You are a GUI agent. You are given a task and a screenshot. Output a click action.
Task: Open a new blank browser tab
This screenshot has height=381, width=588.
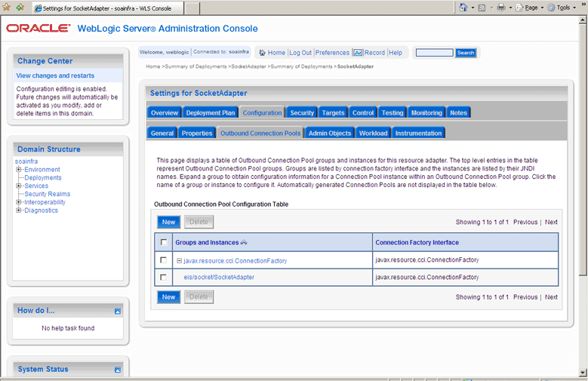pyautogui.click(x=192, y=8)
